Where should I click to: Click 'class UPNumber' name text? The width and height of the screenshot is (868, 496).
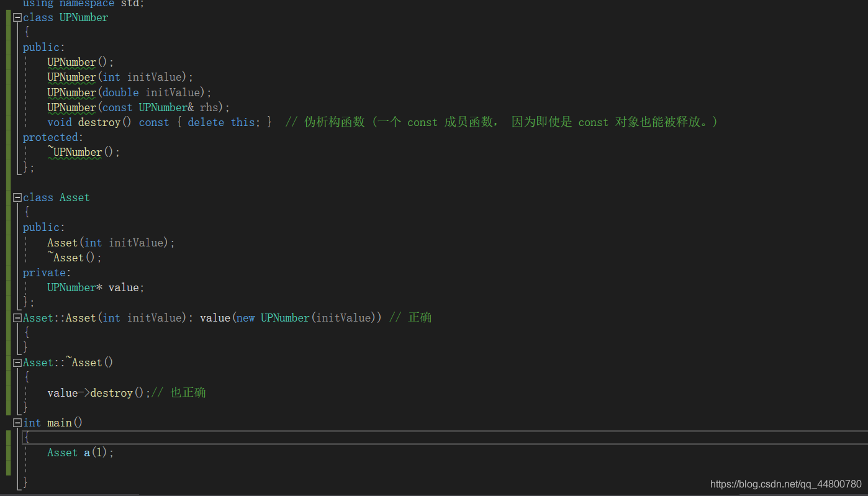(66, 17)
